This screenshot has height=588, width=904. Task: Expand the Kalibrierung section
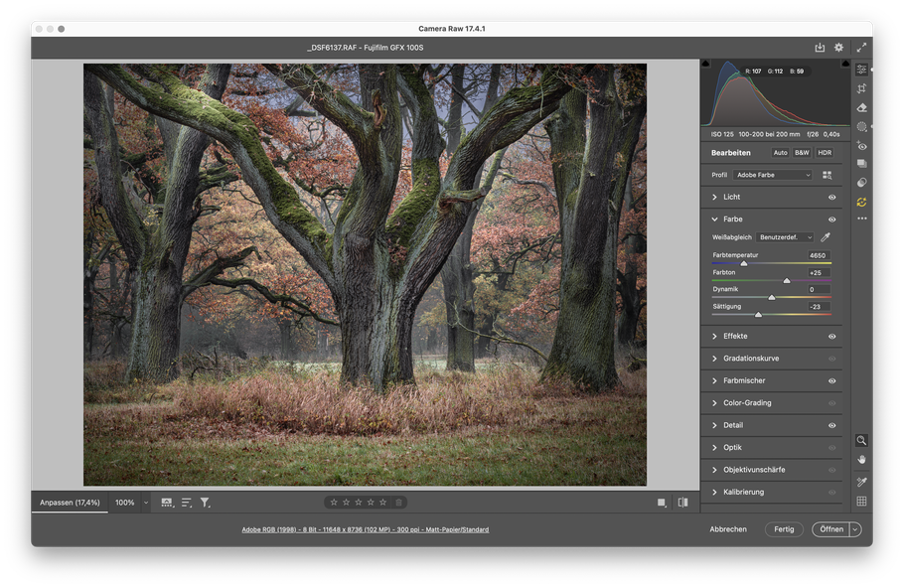(714, 492)
